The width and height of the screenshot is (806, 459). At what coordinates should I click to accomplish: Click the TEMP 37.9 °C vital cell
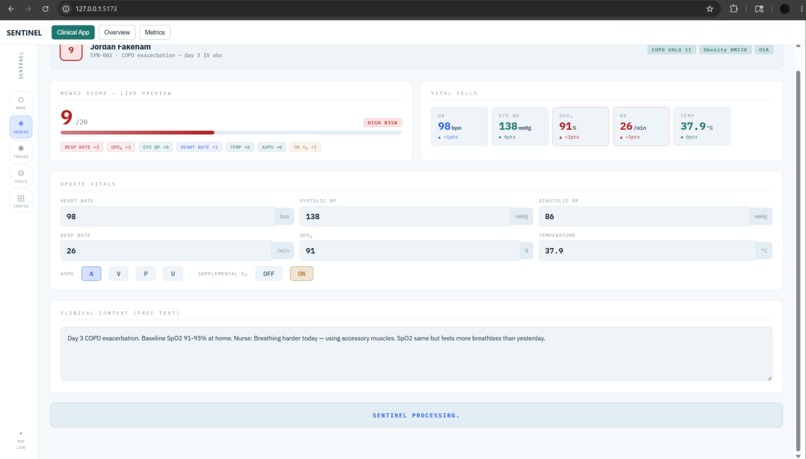click(702, 126)
